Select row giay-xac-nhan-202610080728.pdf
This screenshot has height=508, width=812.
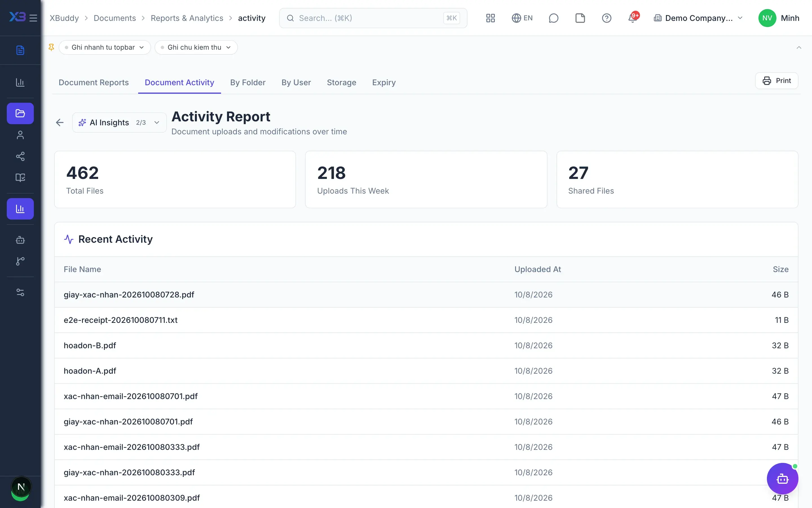426,295
